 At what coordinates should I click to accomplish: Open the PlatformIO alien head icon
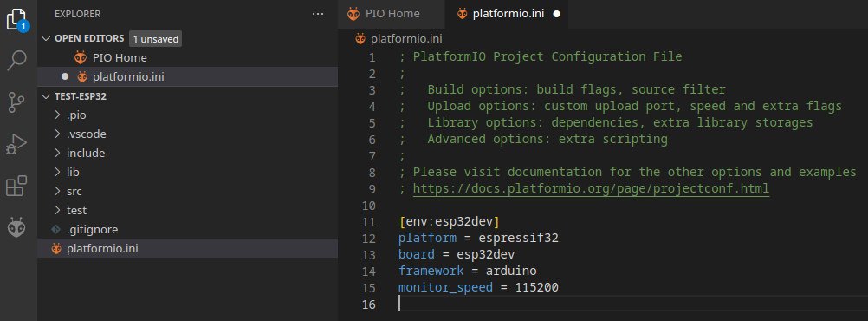click(16, 228)
